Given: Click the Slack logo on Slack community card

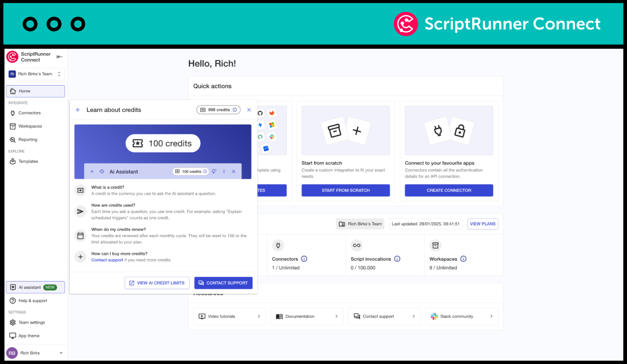Looking at the screenshot, I should [x=434, y=316].
